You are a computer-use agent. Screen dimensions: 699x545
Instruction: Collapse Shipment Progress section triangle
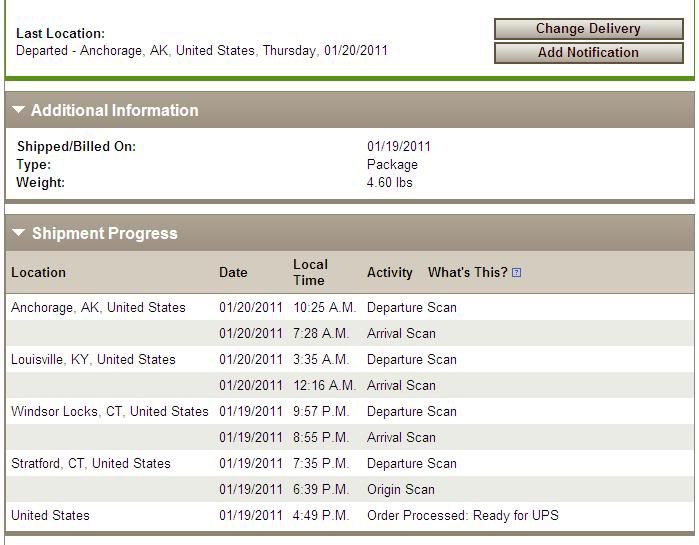tap(18, 233)
